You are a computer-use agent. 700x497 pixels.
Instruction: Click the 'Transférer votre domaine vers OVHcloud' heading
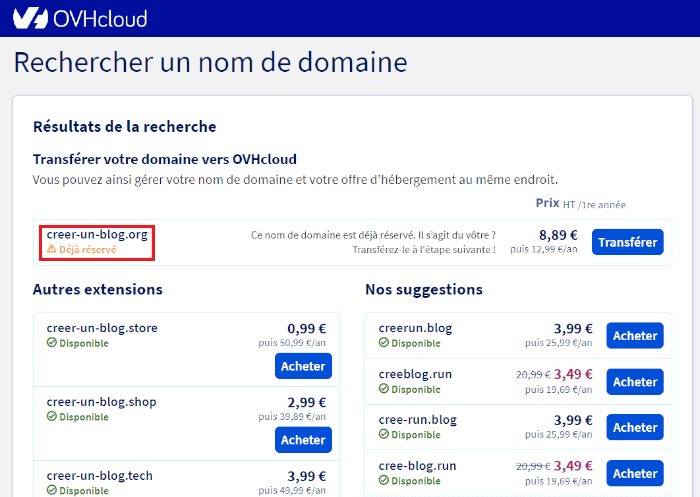click(165, 159)
